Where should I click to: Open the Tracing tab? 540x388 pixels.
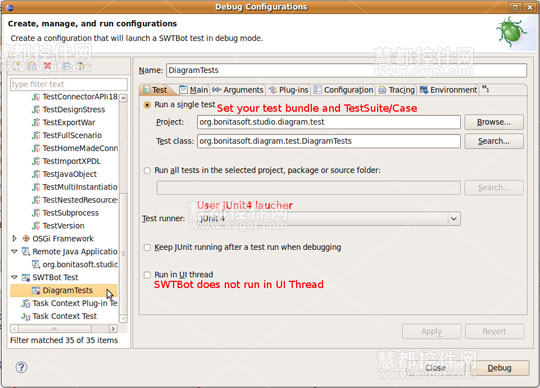pos(397,90)
